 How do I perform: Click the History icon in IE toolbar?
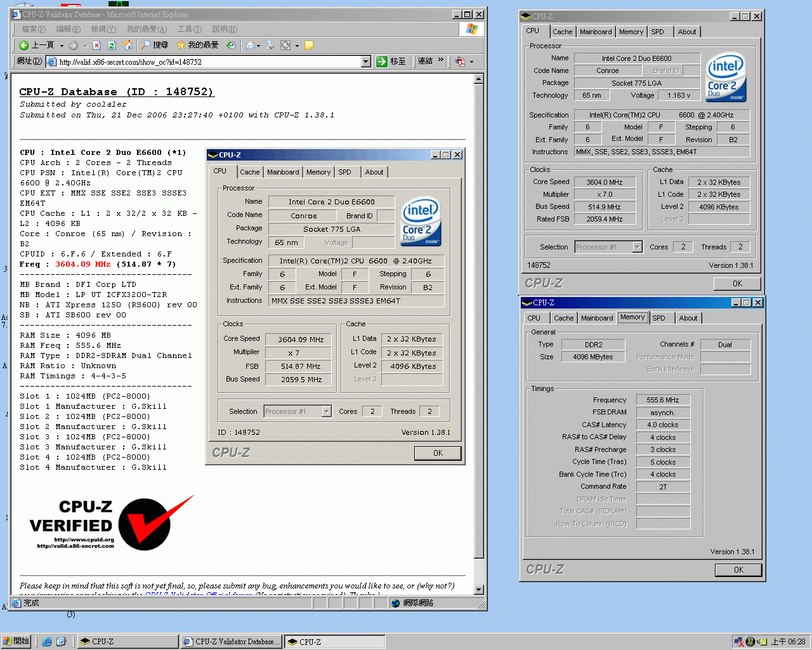tap(231, 45)
